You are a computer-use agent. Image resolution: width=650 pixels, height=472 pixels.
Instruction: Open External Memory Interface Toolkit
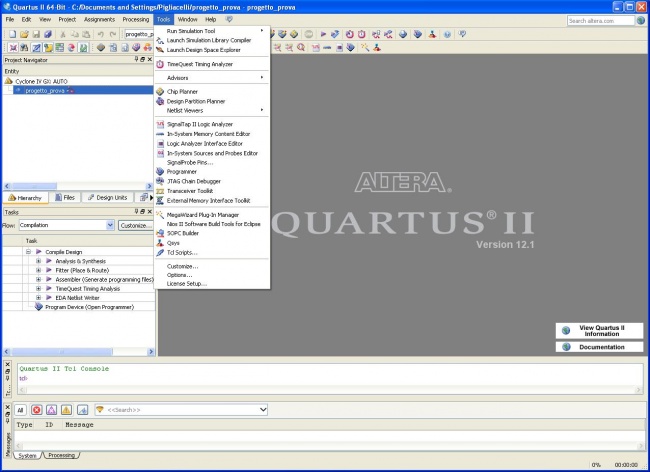[212, 201]
